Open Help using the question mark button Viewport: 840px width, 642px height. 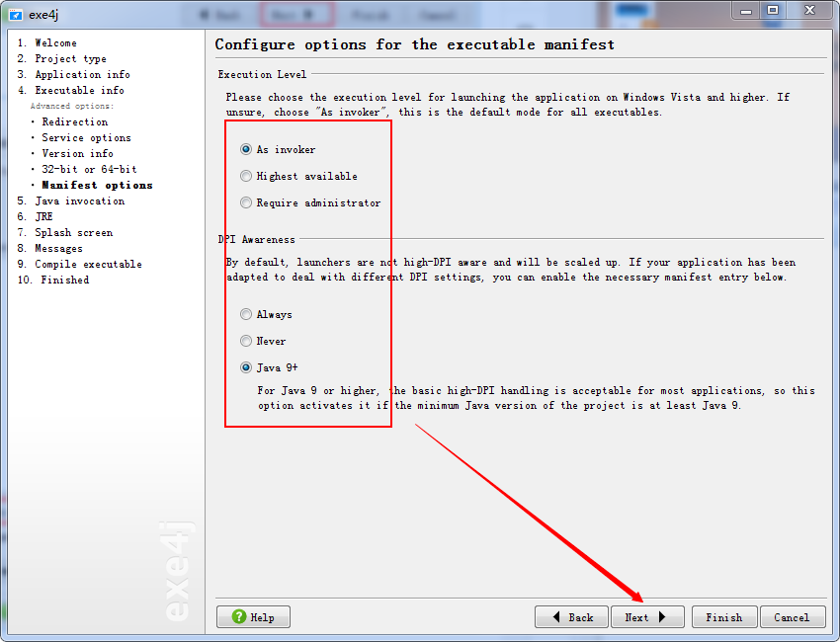(x=252, y=616)
